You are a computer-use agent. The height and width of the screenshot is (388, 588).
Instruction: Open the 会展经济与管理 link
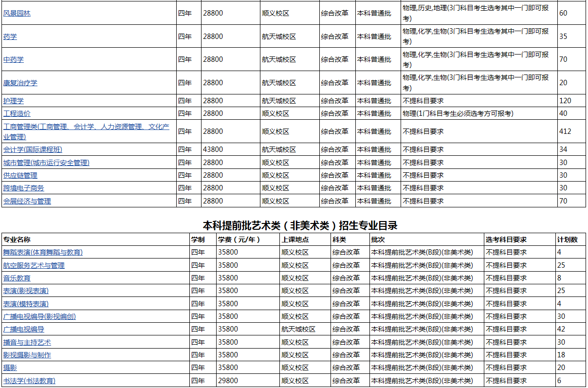(x=27, y=201)
